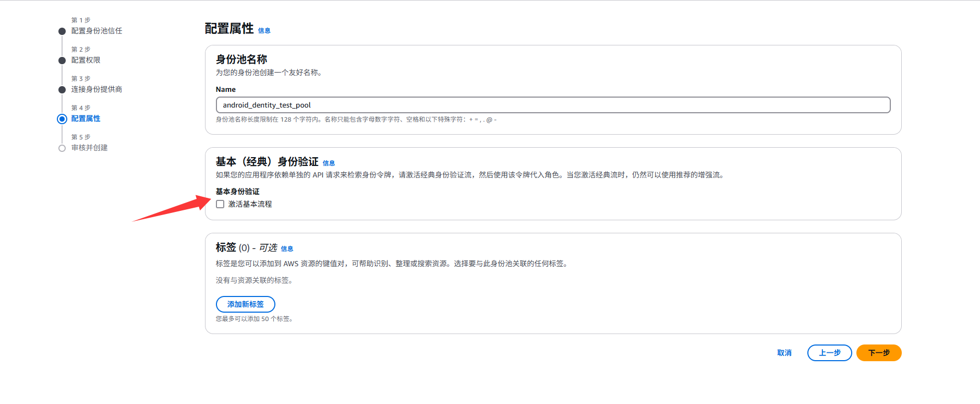The width and height of the screenshot is (980, 404).
Task: Click the step 1 circle marker
Action: tap(62, 31)
